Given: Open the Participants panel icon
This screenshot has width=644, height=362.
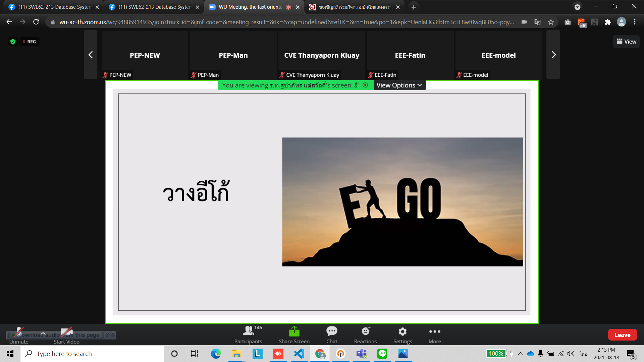Looking at the screenshot, I should tap(248, 331).
